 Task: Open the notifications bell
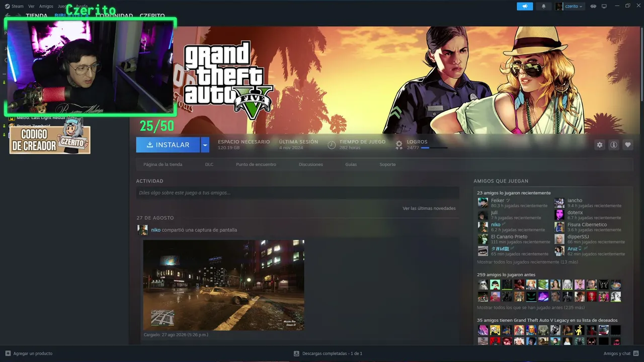(543, 7)
